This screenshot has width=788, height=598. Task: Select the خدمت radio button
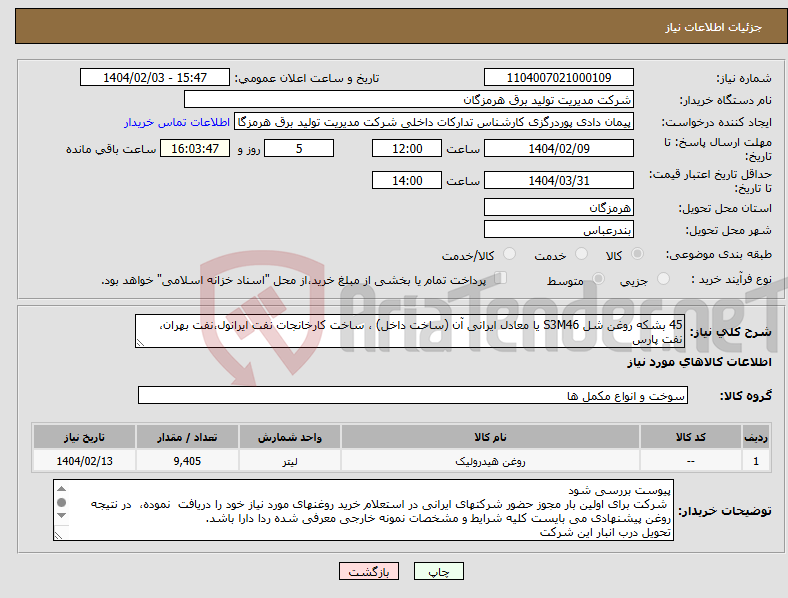[x=581, y=254]
